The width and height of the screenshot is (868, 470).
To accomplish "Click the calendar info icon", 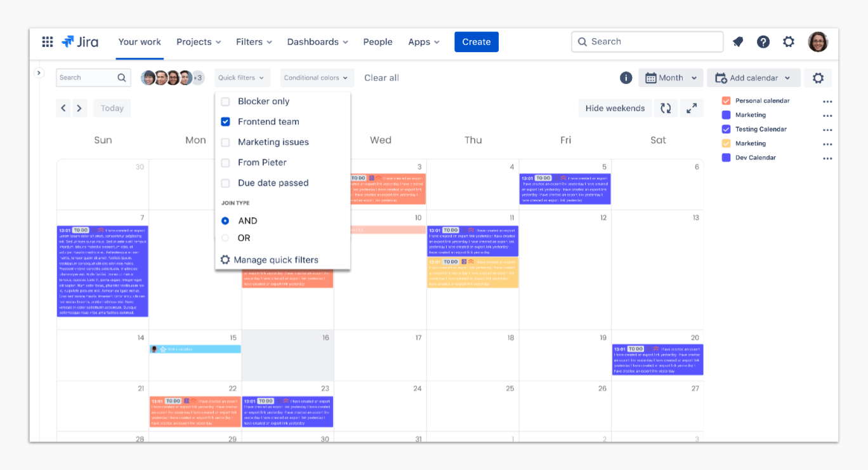I will [x=626, y=77].
